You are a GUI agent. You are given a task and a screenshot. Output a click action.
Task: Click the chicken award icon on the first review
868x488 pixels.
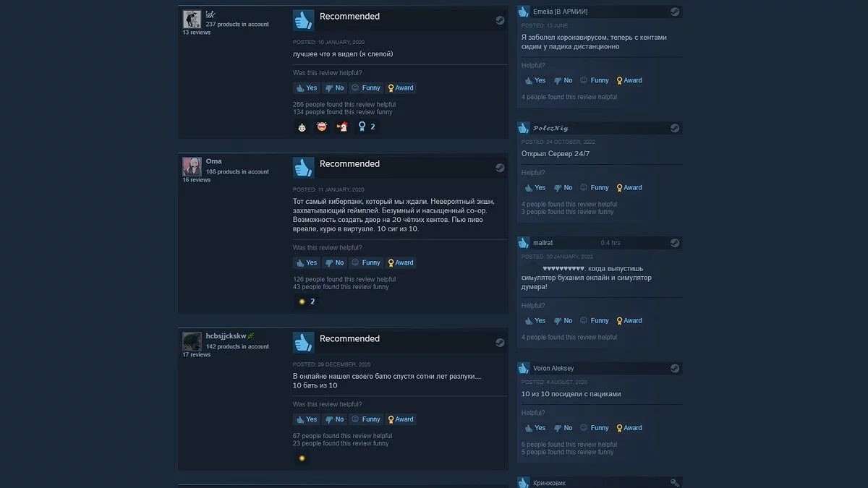click(342, 127)
